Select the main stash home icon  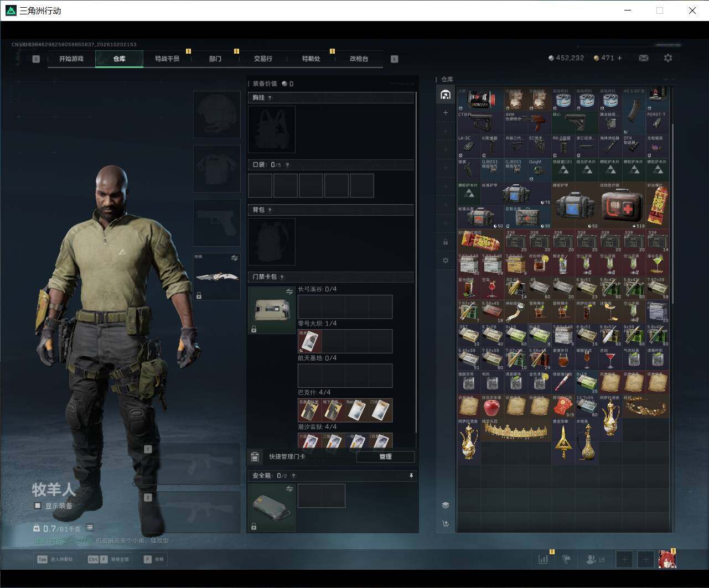tap(446, 95)
